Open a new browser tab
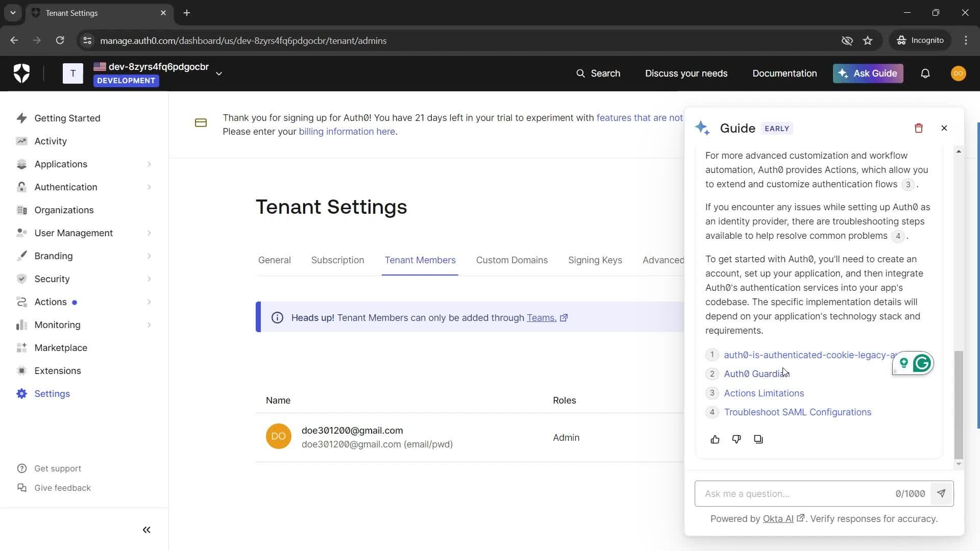The image size is (980, 551). [187, 13]
